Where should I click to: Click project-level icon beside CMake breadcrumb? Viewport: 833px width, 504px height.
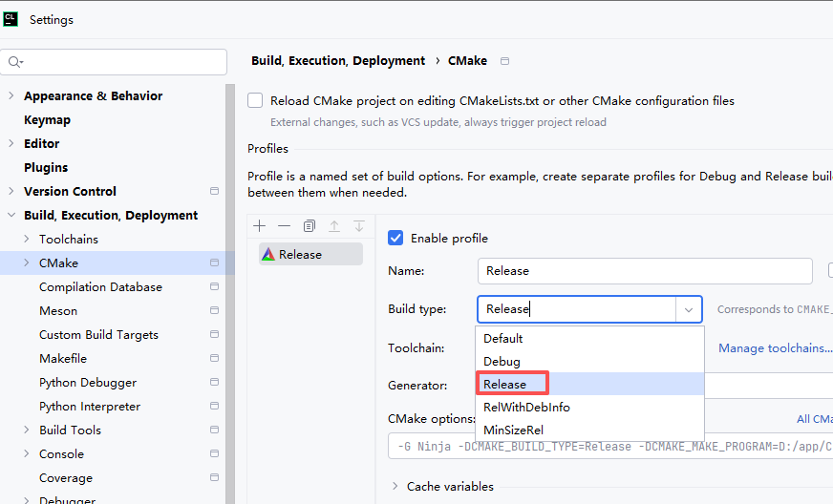point(505,61)
